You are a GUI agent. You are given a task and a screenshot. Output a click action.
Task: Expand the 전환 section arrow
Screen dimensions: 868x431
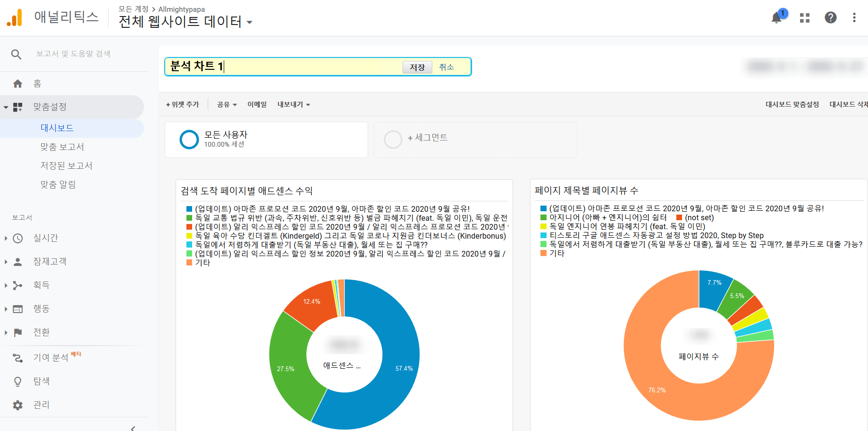(6, 332)
